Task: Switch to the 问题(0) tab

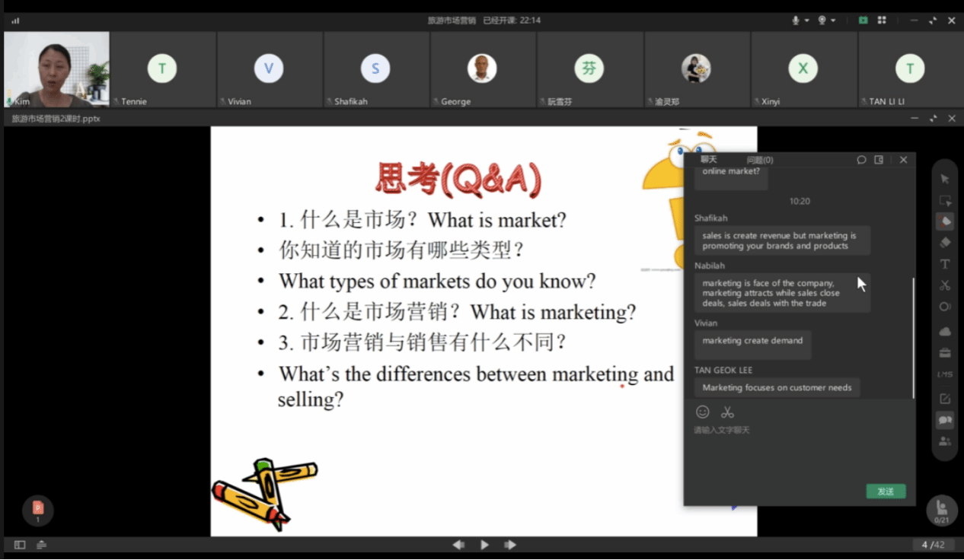Action: click(759, 160)
